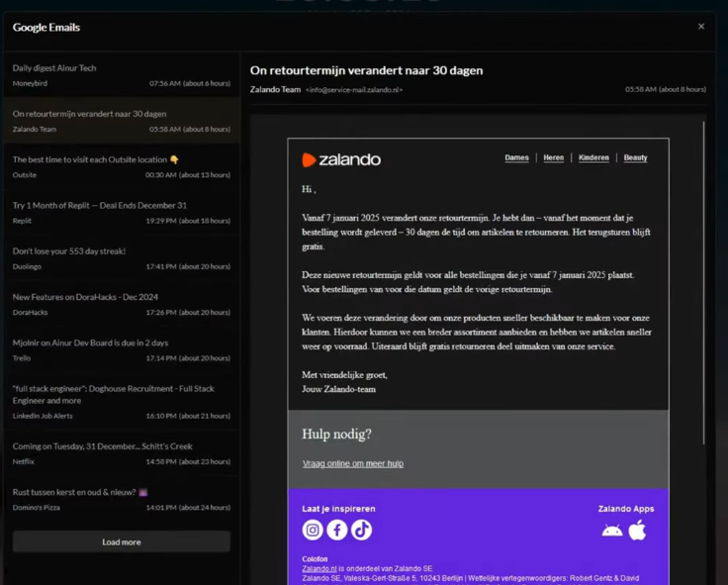Screen dimensions: 728x585
Task: Open 'Rust tussen kerst en oud & nieuw?' email
Action: [x=122, y=499]
